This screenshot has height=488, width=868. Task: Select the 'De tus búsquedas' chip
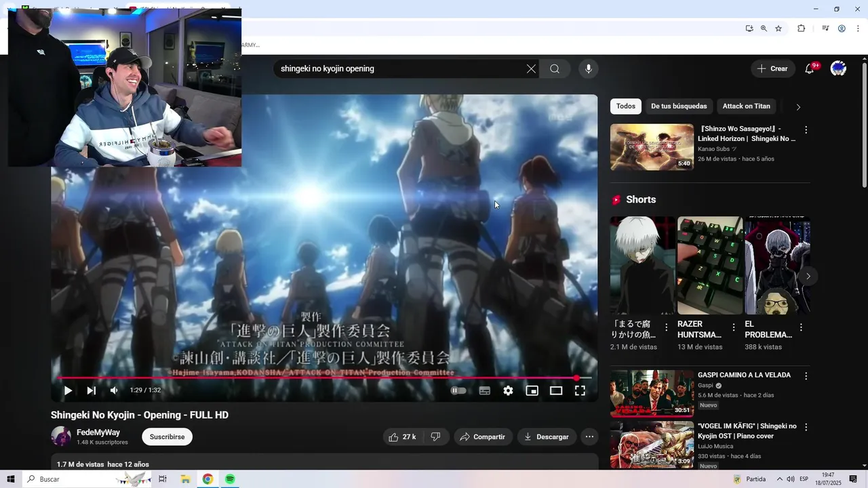click(x=679, y=106)
